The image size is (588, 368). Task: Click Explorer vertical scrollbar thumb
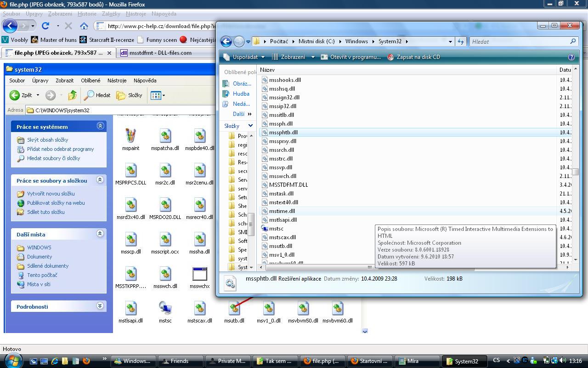click(x=575, y=172)
